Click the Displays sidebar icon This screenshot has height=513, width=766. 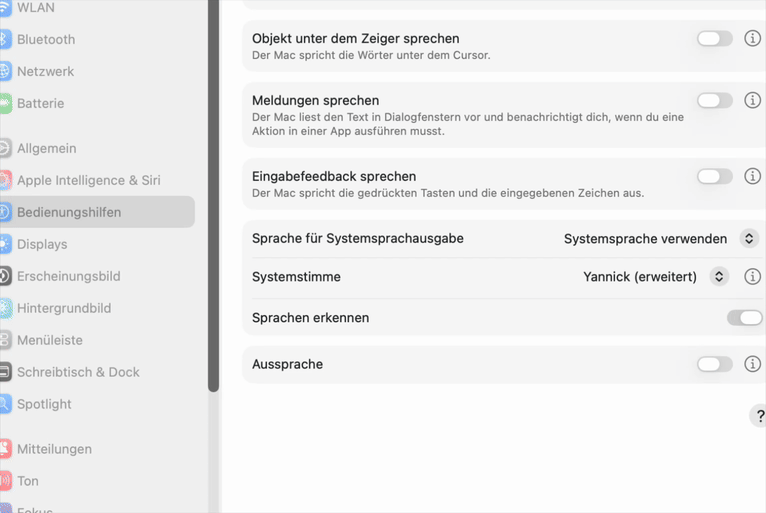point(5,244)
